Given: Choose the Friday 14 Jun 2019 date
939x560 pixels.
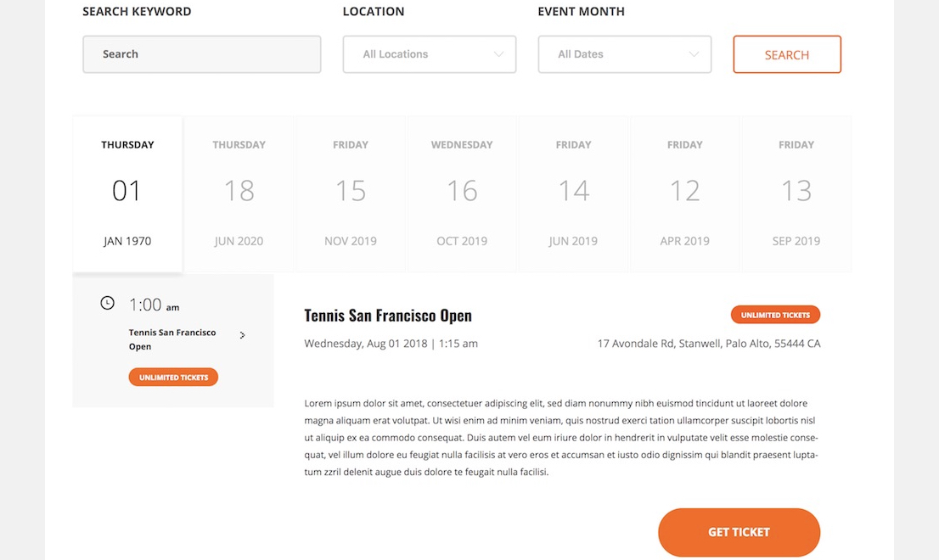Looking at the screenshot, I should click(x=573, y=193).
